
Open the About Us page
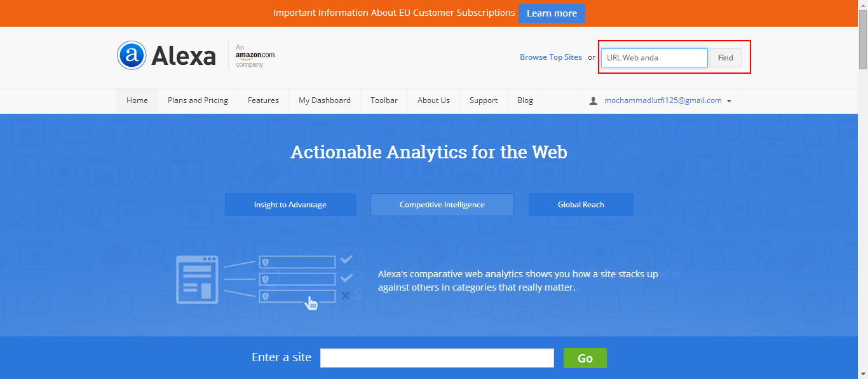click(x=433, y=100)
